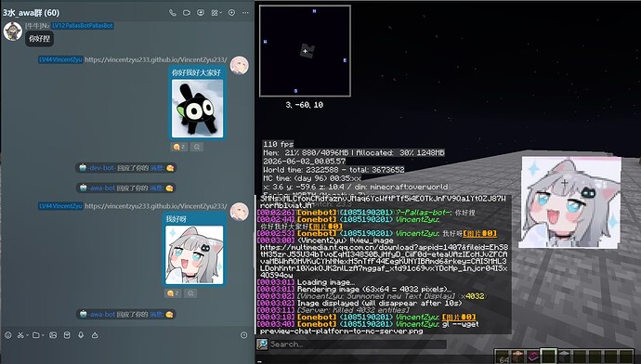The width and height of the screenshot is (641, 364).
Task: Click the 'LV12 PallasBot' title badge
Action: tap(83, 26)
